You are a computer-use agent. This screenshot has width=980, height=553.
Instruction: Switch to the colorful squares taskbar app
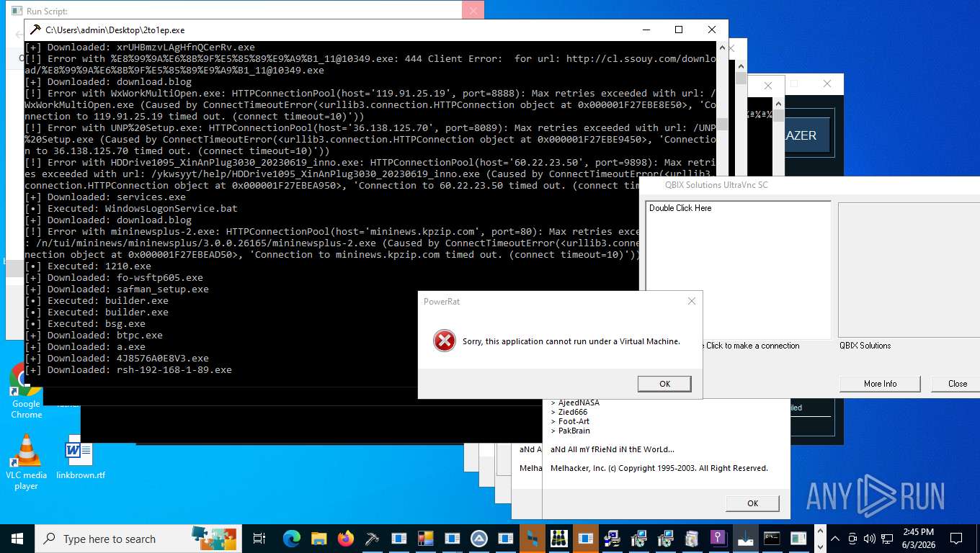pyautogui.click(x=425, y=539)
